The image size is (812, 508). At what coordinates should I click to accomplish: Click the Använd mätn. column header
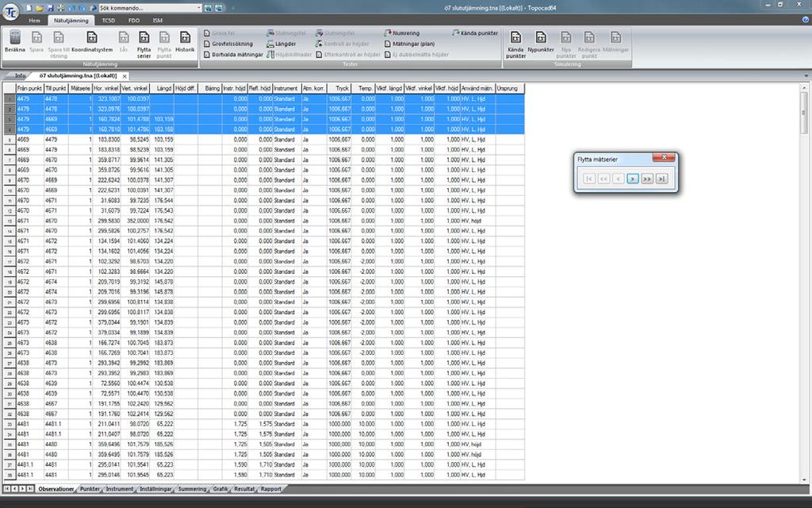(x=477, y=89)
